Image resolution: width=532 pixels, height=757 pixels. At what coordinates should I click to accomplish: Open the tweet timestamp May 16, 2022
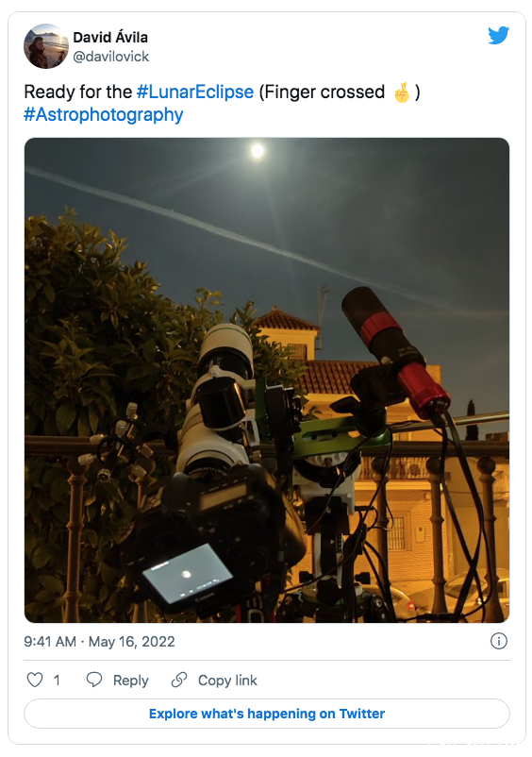click(132, 642)
